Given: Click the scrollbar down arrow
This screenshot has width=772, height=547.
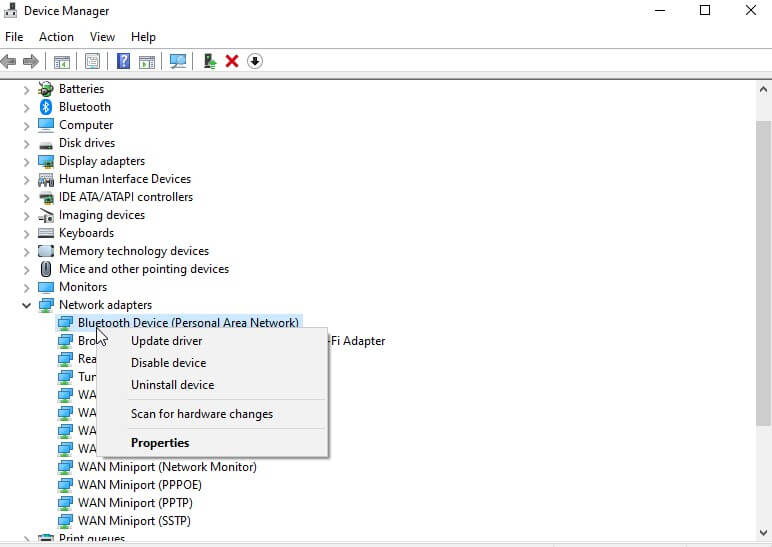Looking at the screenshot, I should click(763, 533).
